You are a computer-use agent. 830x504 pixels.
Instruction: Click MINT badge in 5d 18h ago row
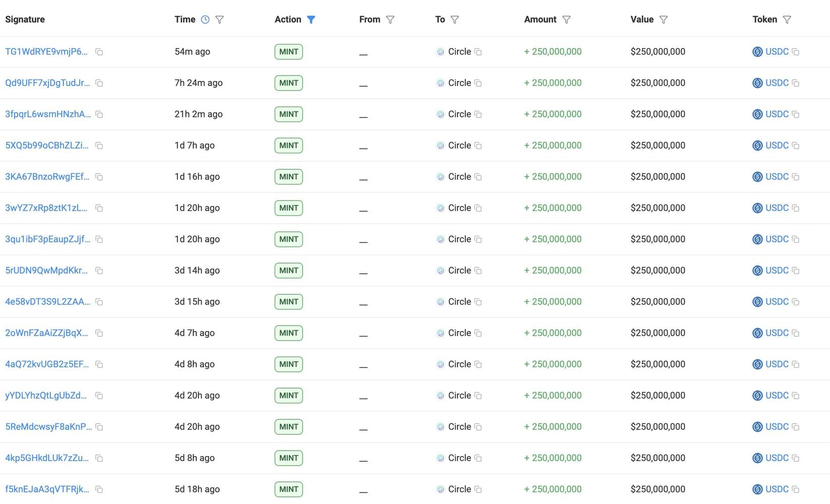point(289,489)
